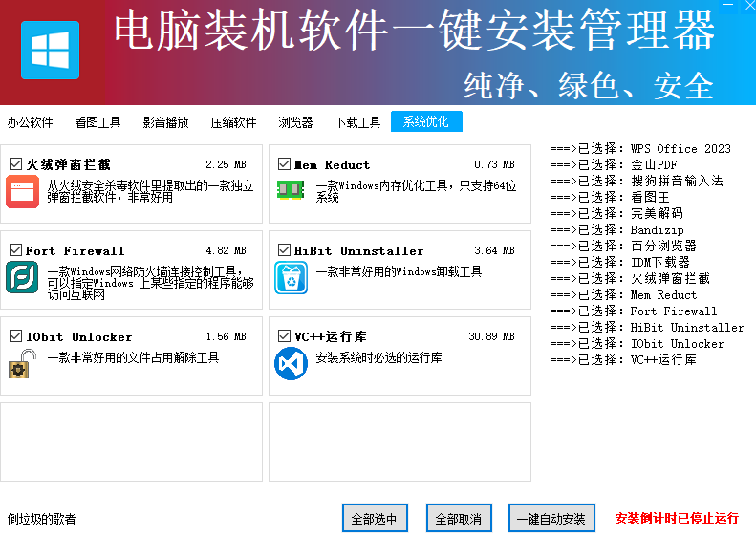Viewport: 756px width, 537px height.
Task: Deselect the HiBit Uninstaller checkbox
Action: pyautogui.click(x=284, y=250)
